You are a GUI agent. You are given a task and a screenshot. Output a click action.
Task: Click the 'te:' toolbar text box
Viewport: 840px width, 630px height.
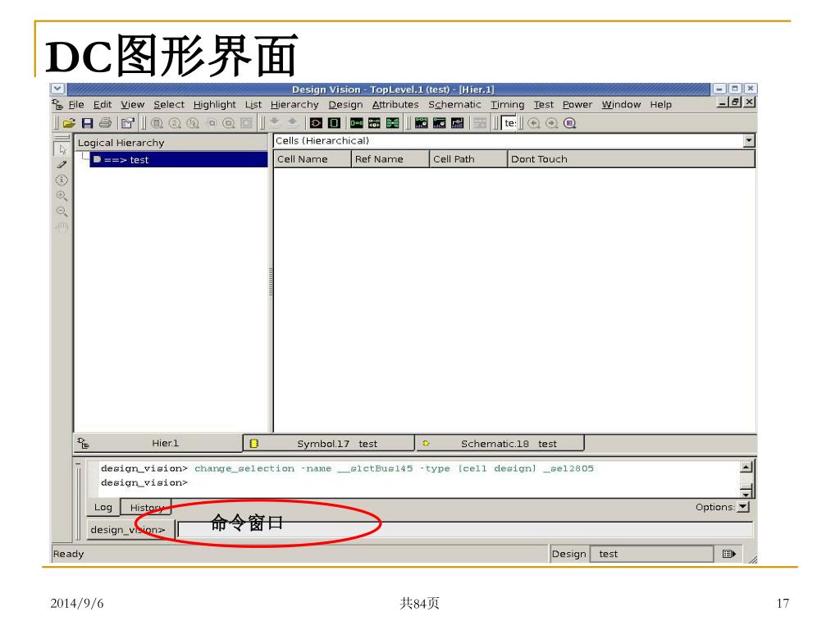[x=509, y=123]
